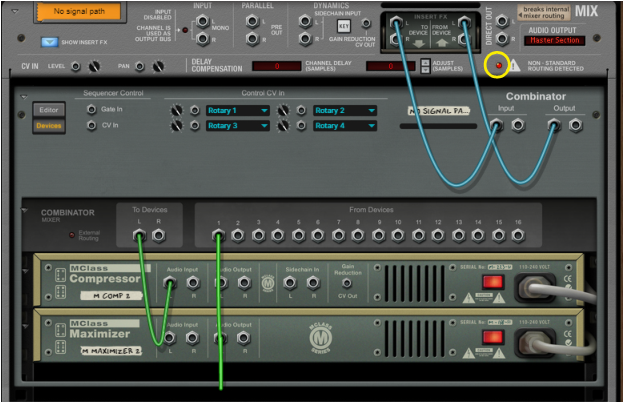Image resolution: width=623 pixels, height=402 pixels.
Task: Collapse the MClass Maximizer device triangle
Action: click(x=25, y=327)
